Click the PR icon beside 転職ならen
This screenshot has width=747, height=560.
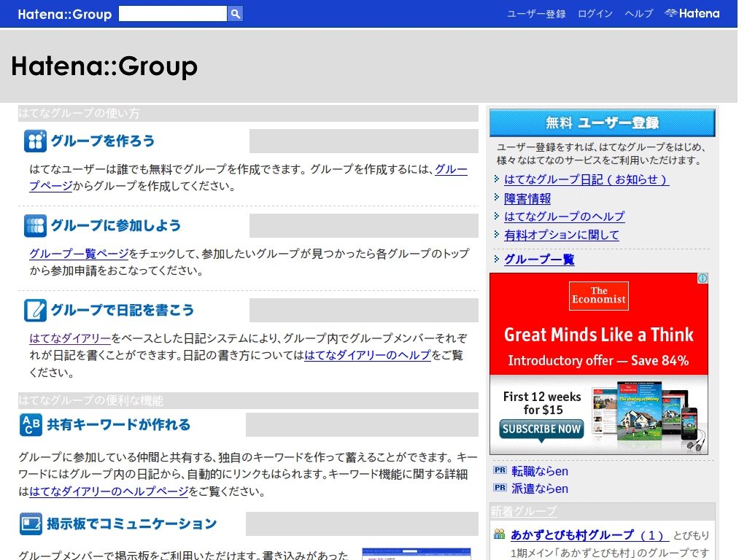click(x=500, y=470)
